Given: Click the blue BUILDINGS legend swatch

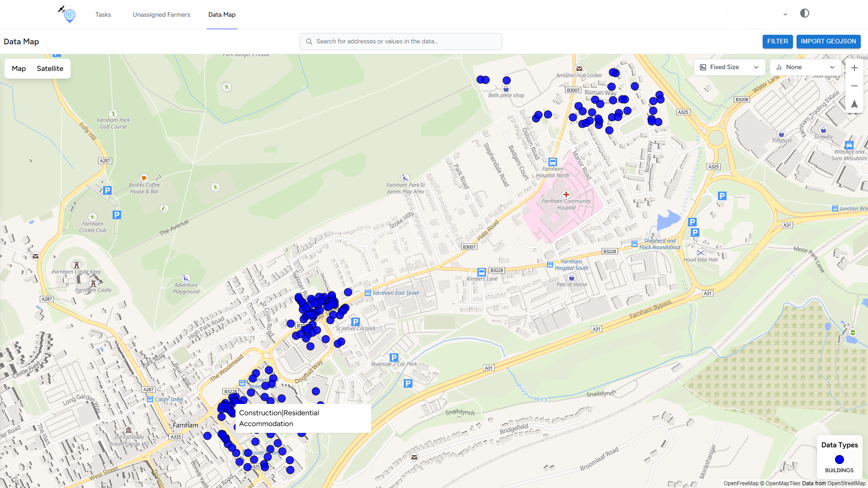Looking at the screenshot, I should click(x=839, y=460).
